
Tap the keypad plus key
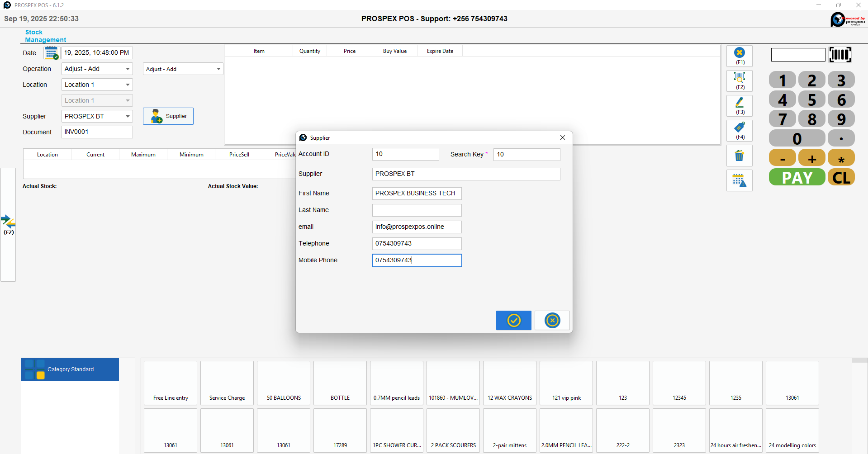812,158
